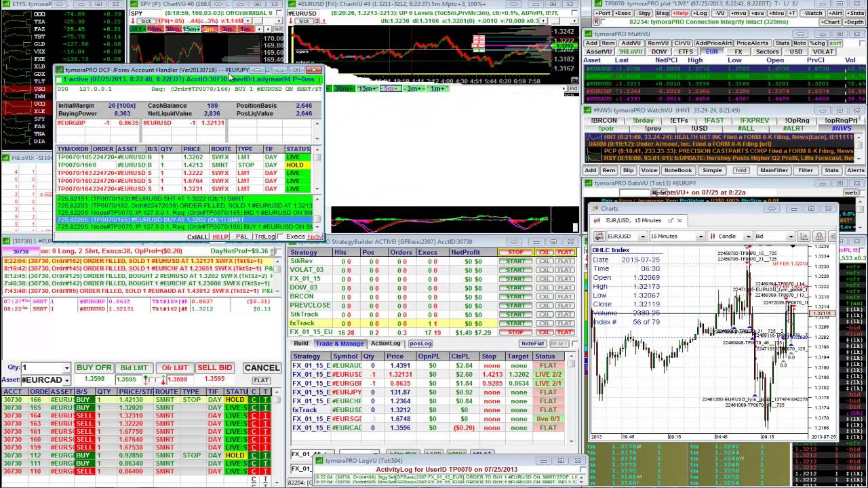The height and width of the screenshot is (488, 868).
Task: Click the hideFlat button
Action: [532, 344]
